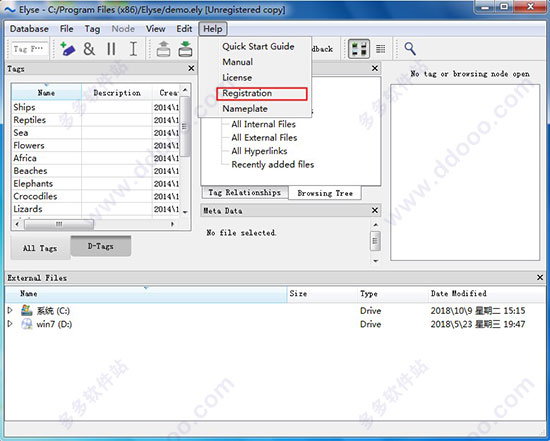The image size is (550, 441).
Task: Open the Edit menu
Action: pyautogui.click(x=184, y=29)
